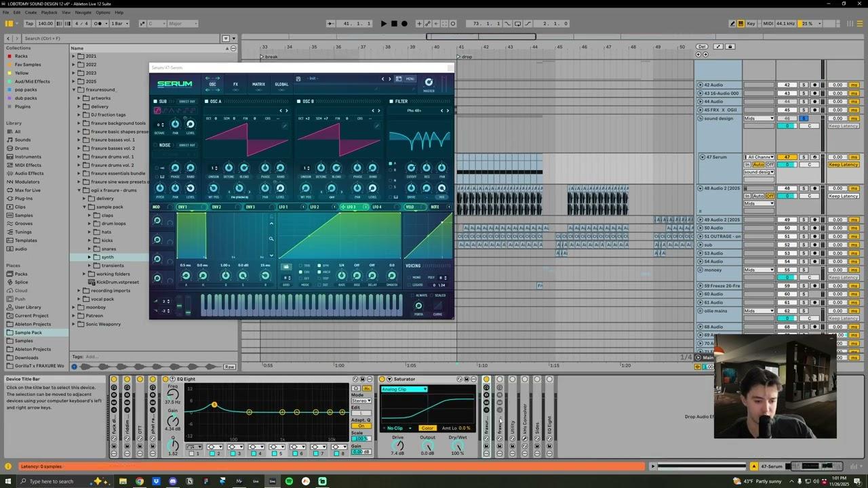Image resolution: width=868 pixels, height=488 pixels.
Task: Switch to Serum MATRIX tab
Action: 258,85
